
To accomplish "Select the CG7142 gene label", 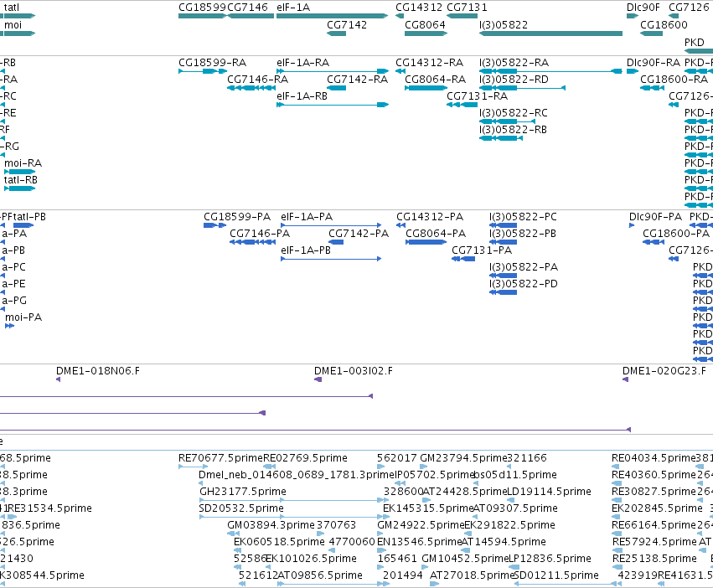I will click(347, 25).
